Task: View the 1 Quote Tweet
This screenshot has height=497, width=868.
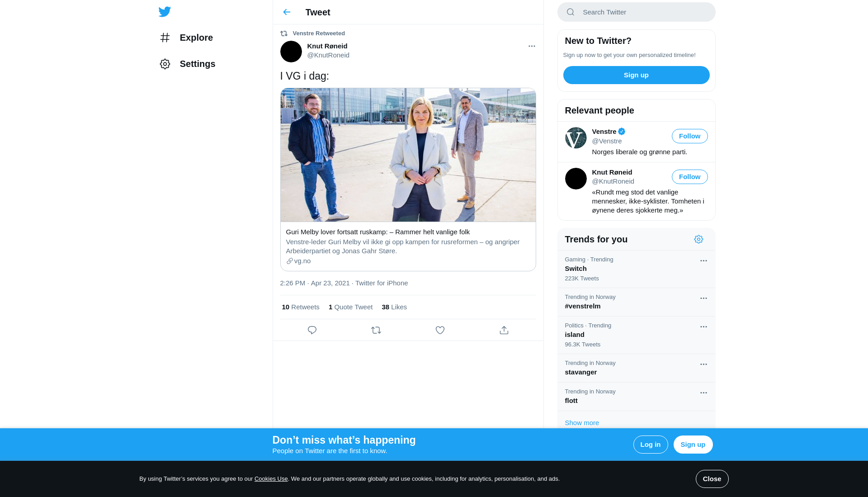Action: coord(350,307)
